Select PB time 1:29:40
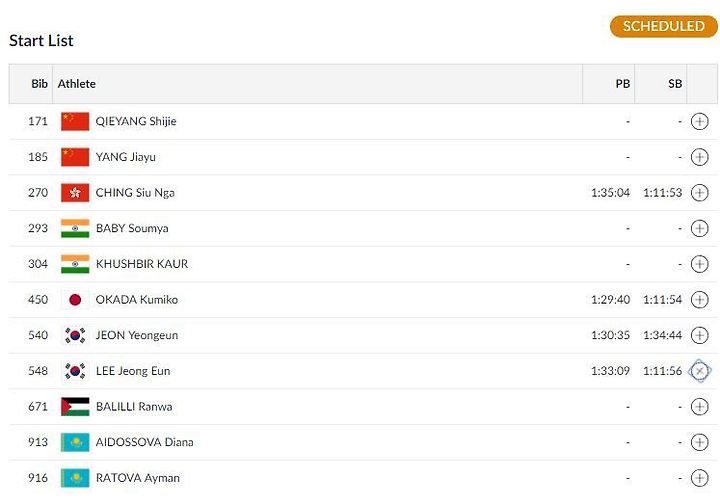Image resolution: width=720 pixels, height=504 pixels. click(x=610, y=300)
